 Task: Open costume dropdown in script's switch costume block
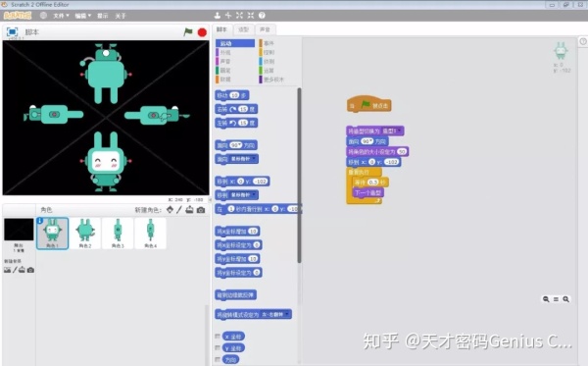click(392, 131)
